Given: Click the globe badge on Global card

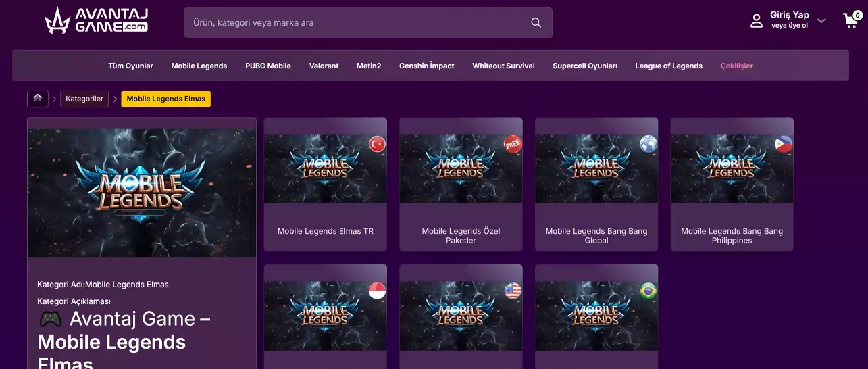Looking at the screenshot, I should 648,144.
